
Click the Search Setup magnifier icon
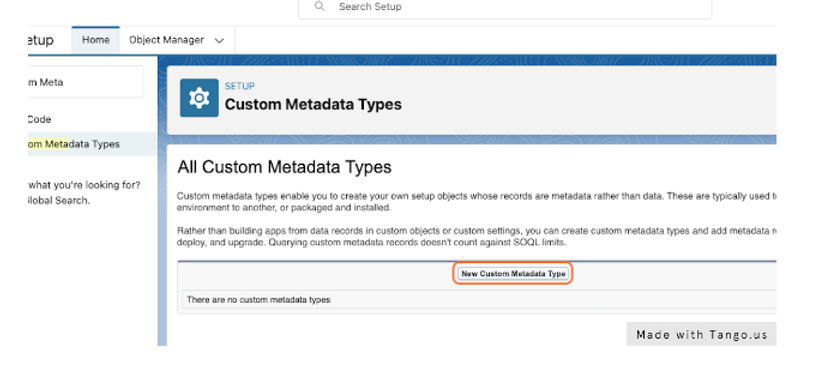click(320, 7)
